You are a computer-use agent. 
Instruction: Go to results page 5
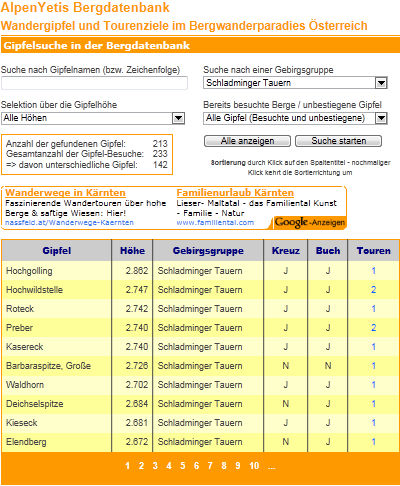point(183,466)
